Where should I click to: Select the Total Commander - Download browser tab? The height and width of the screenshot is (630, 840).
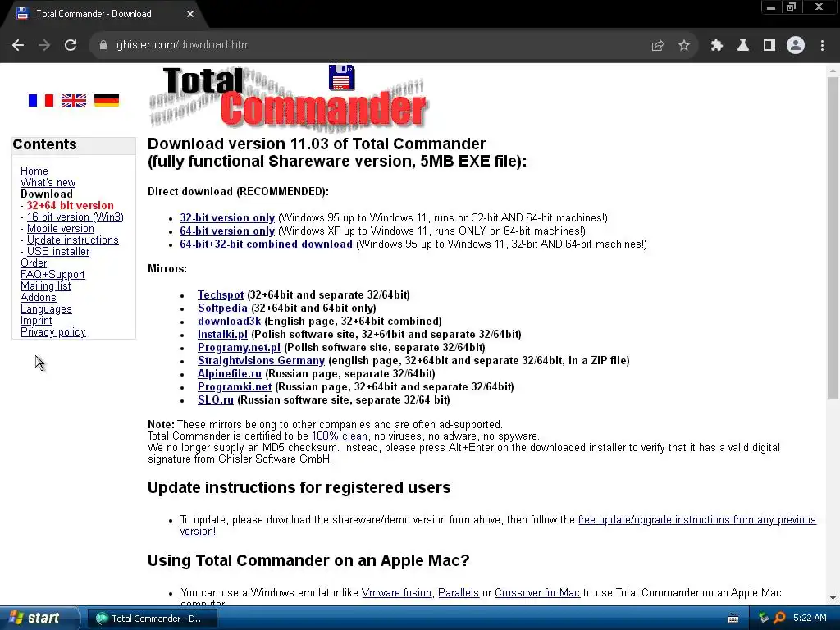pos(104,14)
